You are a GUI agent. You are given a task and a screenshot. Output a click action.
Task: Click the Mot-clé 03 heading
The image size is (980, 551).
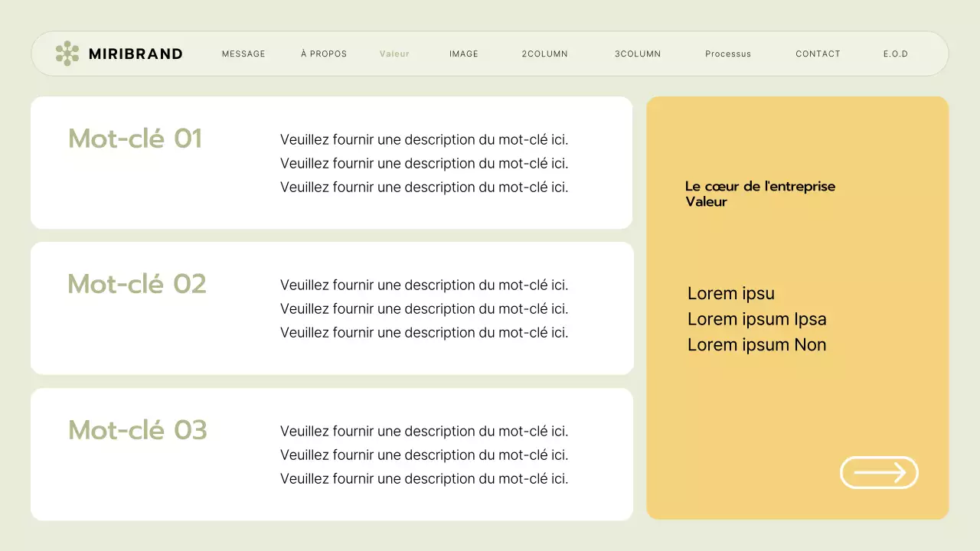[137, 430]
